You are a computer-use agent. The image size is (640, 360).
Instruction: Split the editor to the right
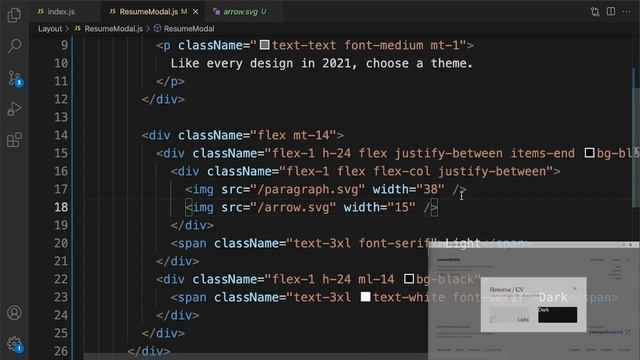click(x=611, y=11)
